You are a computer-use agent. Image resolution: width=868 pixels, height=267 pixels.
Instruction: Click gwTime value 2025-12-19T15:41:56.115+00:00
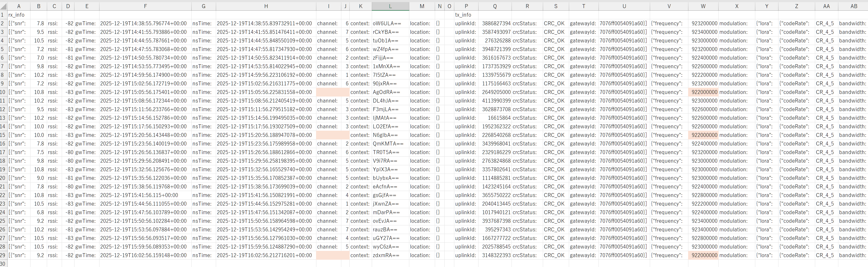tap(139, 195)
